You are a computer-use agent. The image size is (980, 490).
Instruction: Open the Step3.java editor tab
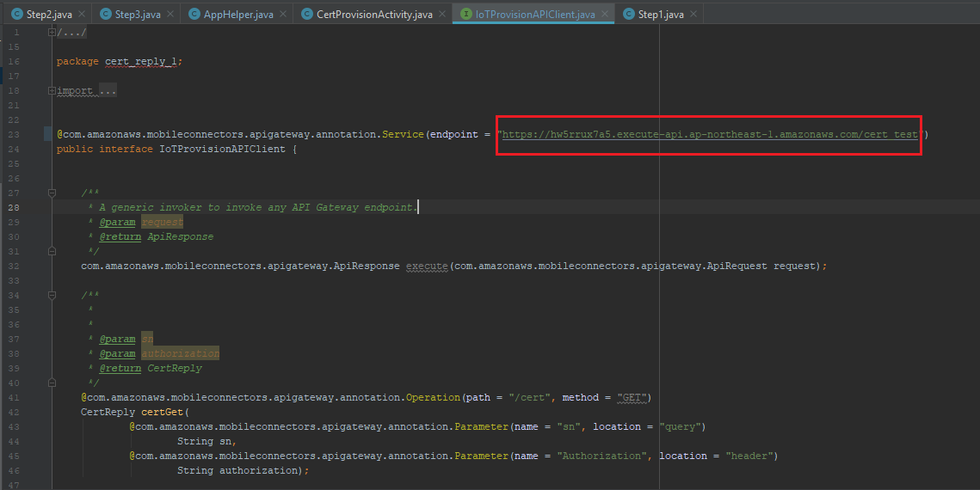pyautogui.click(x=137, y=14)
